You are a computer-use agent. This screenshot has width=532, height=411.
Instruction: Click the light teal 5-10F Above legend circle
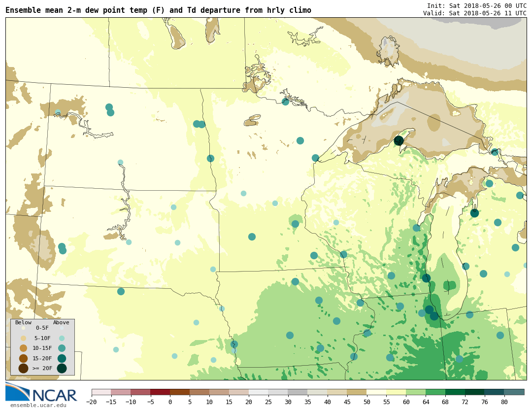62,339
